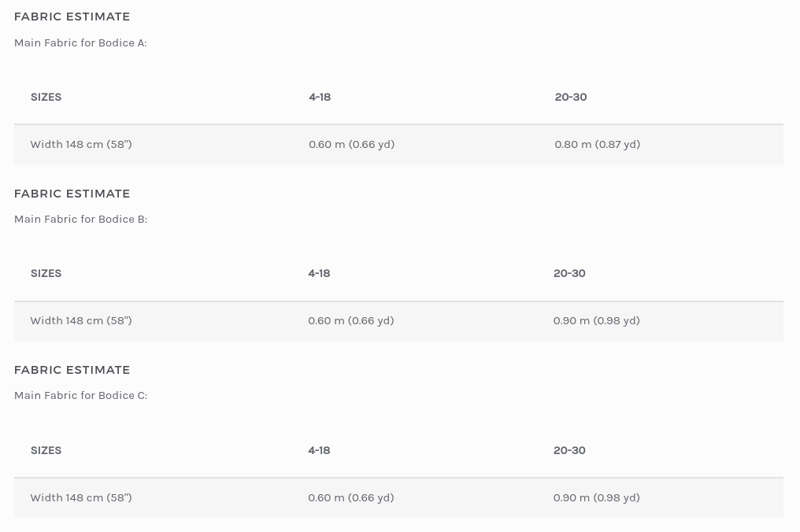The width and height of the screenshot is (800, 532).
Task: Select the 4-18 column header for Bodice A
Action: click(320, 97)
